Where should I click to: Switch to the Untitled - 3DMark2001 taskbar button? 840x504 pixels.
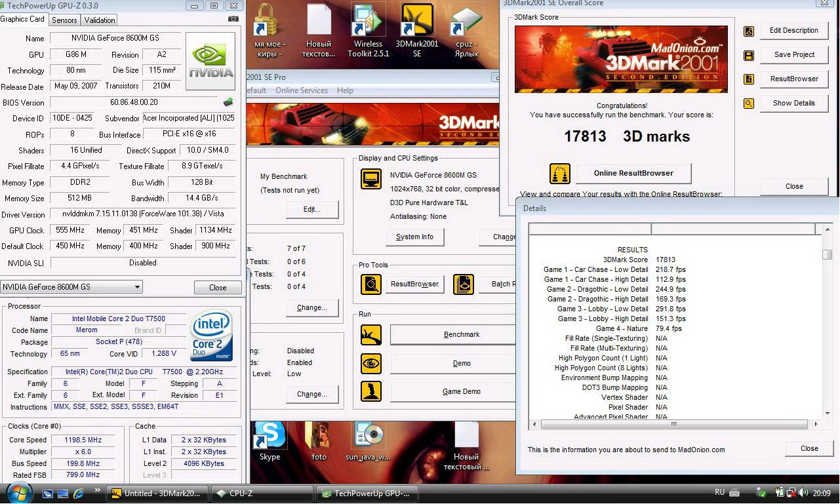[157, 494]
